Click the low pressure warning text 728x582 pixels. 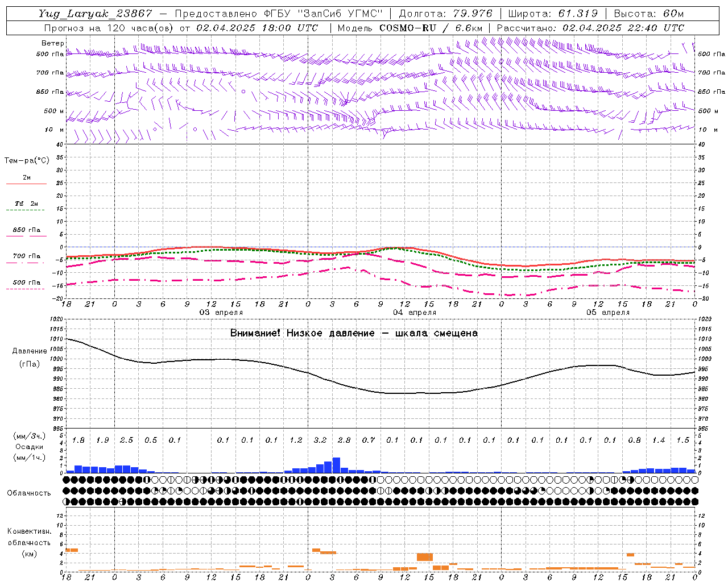[354, 333]
